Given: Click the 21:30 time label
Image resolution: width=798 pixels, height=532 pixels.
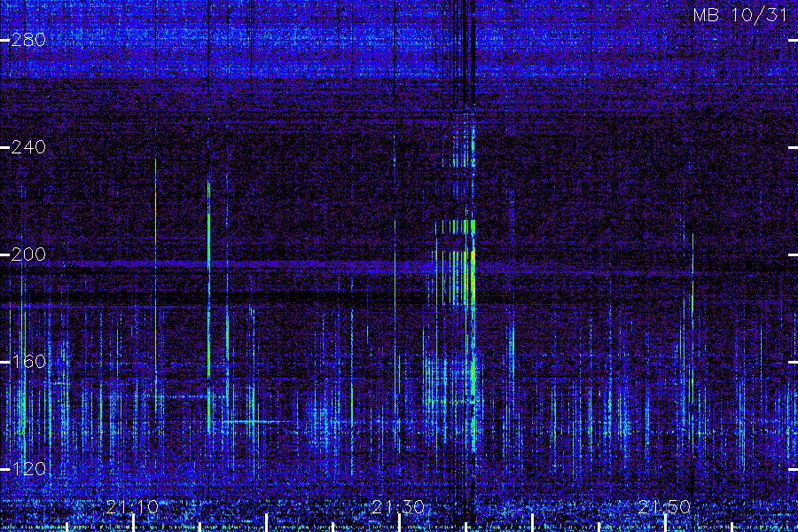Looking at the screenshot, I should tap(398, 506).
